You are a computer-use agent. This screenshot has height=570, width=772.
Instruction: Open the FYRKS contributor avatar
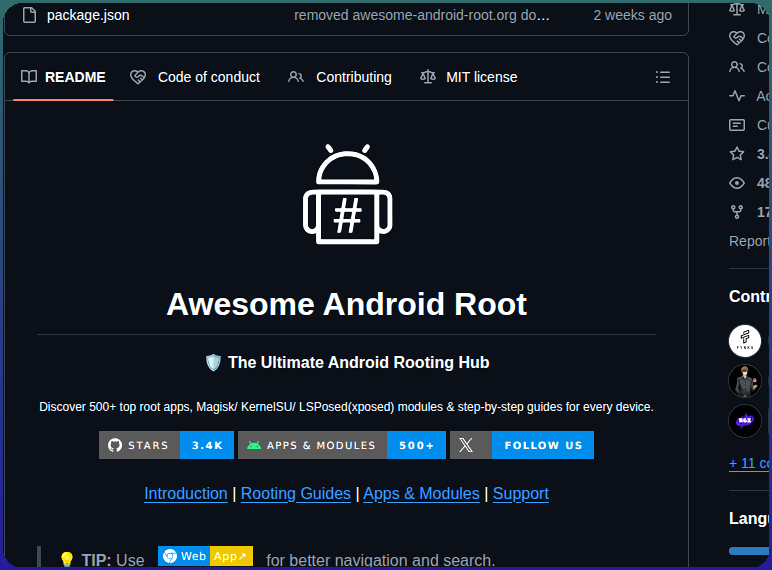745,341
